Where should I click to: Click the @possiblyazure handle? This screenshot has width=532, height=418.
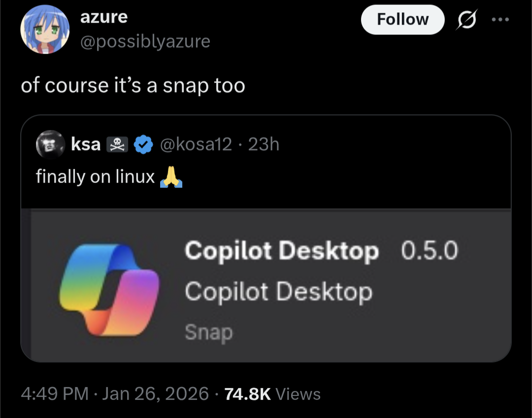pyautogui.click(x=145, y=41)
